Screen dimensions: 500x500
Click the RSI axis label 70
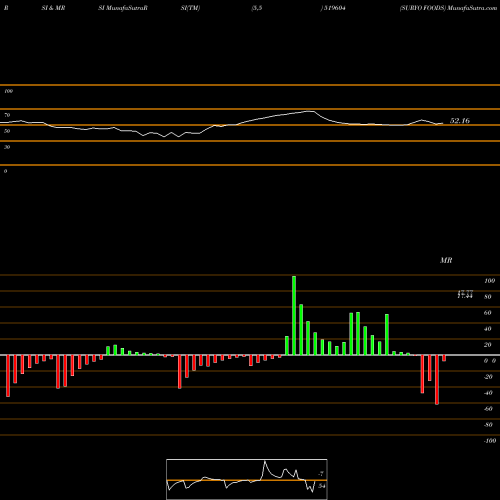(x=7, y=115)
